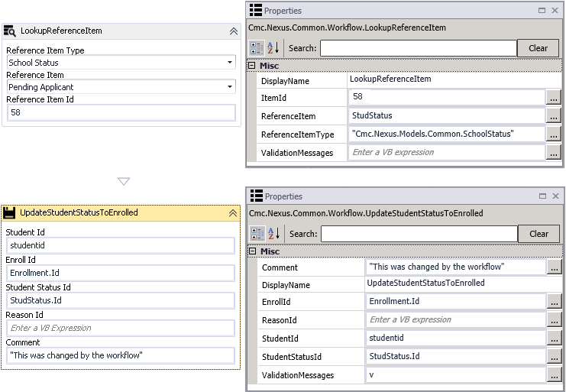Image resolution: width=566 pixels, height=392 pixels.
Task: Sort LookupReferenceItem properties alphabetically
Action: 273,48
